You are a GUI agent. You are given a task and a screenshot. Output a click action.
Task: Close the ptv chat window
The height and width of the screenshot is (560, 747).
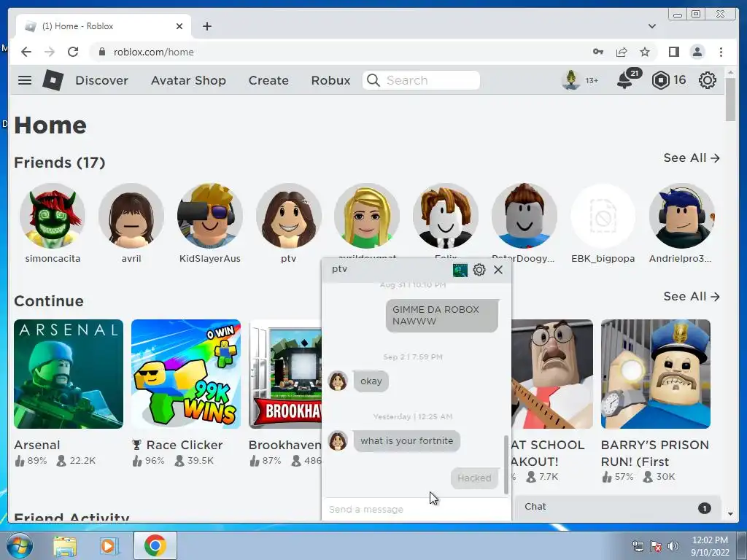click(x=498, y=270)
